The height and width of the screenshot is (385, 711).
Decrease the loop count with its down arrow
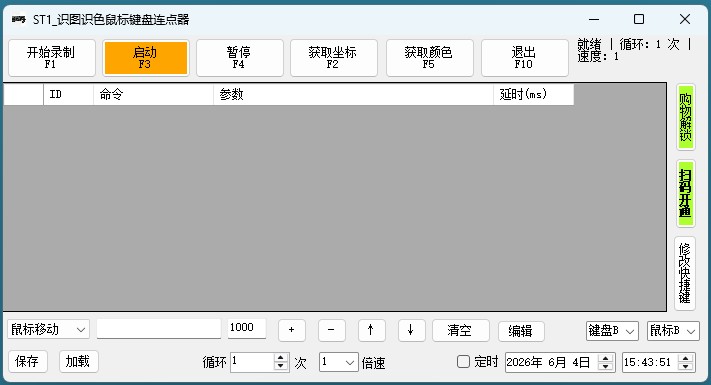(281, 366)
